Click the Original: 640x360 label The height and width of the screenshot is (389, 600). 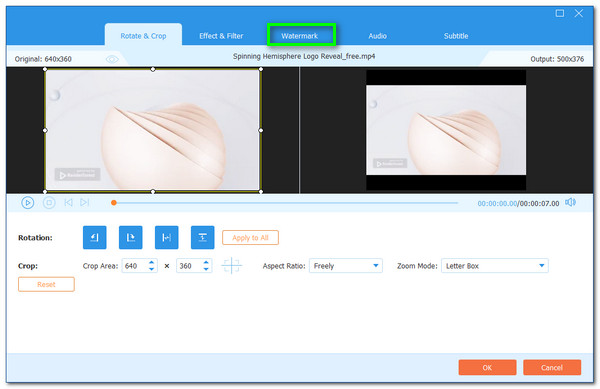(43, 59)
